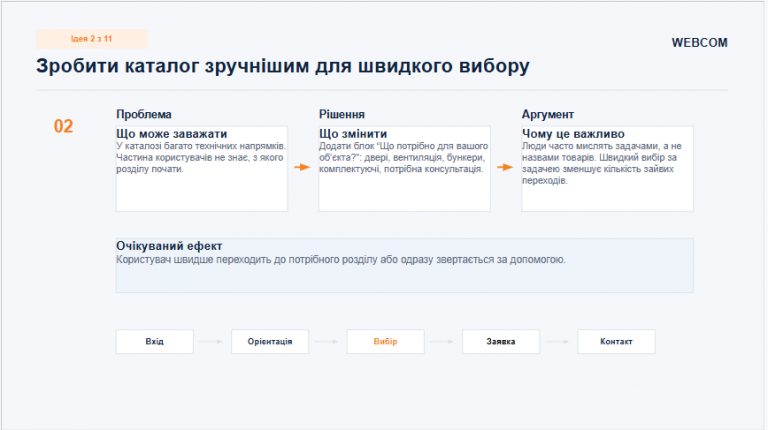
Task: Select the 'Що змінити' heading
Action: [x=353, y=134]
